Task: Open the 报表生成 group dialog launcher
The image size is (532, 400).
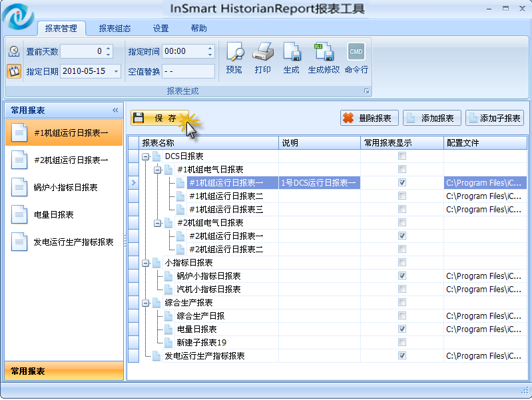Action: point(366,91)
